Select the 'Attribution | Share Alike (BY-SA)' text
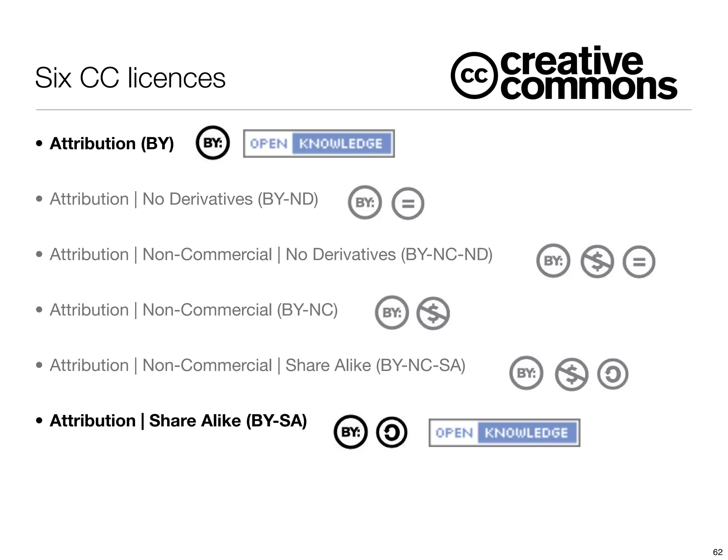The image size is (728, 560). coord(178,421)
